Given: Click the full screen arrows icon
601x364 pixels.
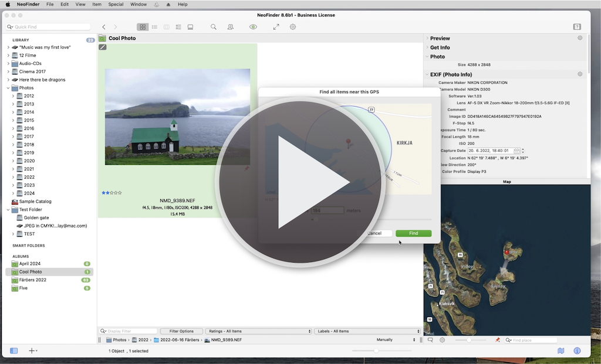Looking at the screenshot, I should click(x=276, y=27).
